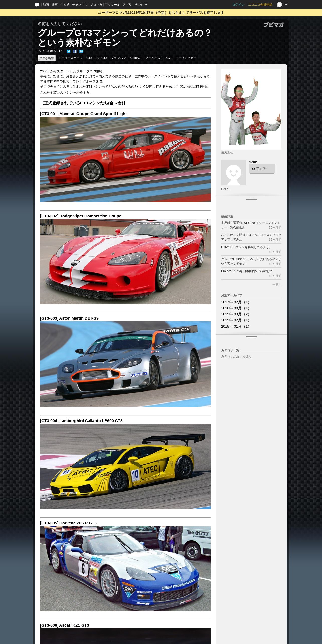Click the niconico TV logo icon
This screenshot has height=644, width=322.
(37, 5)
